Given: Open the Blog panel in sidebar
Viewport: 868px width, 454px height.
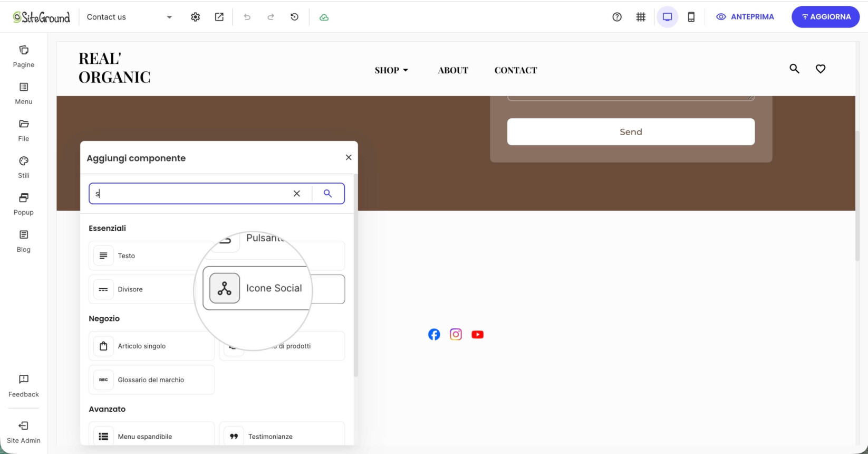Looking at the screenshot, I should click(x=24, y=241).
